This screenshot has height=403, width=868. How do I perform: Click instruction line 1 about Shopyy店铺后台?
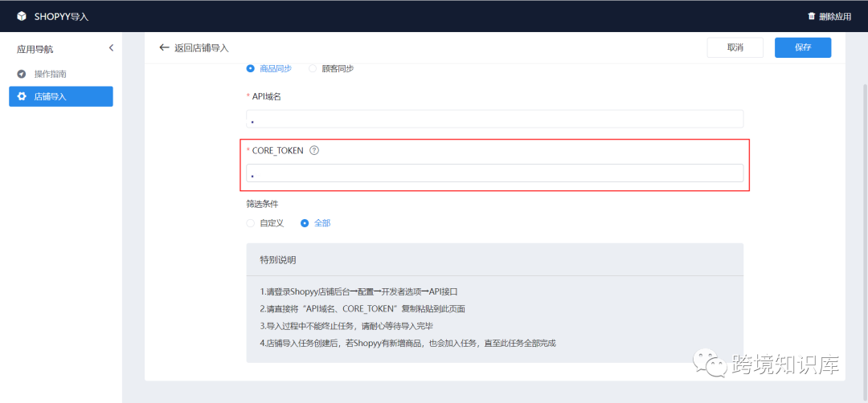coord(359,291)
